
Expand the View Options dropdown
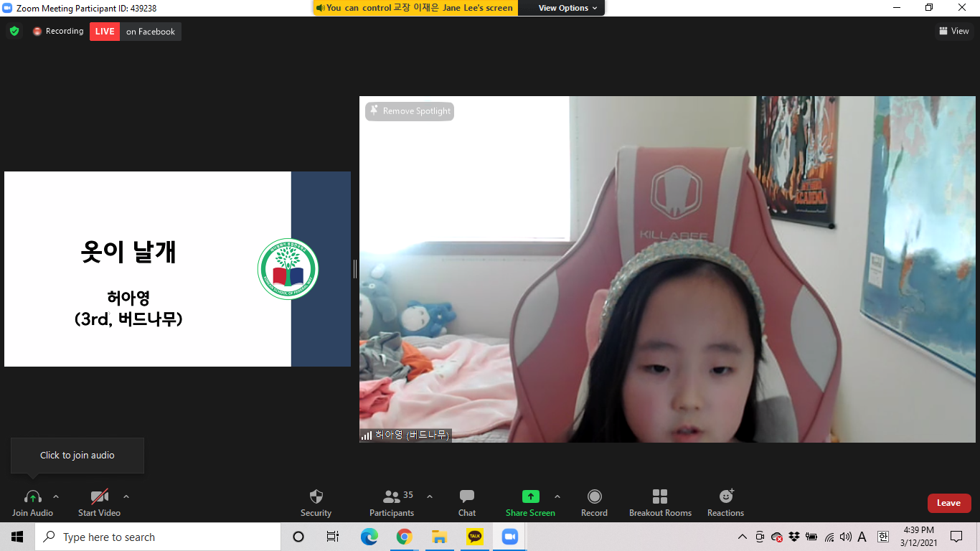(567, 8)
